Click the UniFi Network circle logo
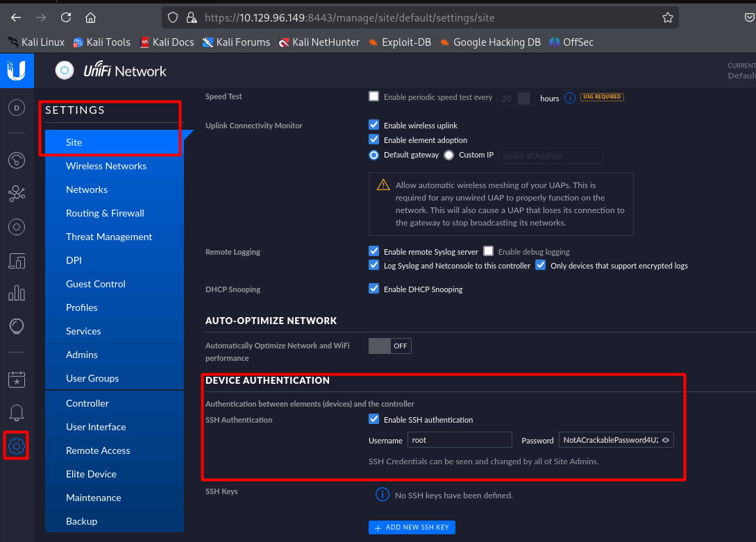The width and height of the screenshot is (756, 542). coord(65,71)
